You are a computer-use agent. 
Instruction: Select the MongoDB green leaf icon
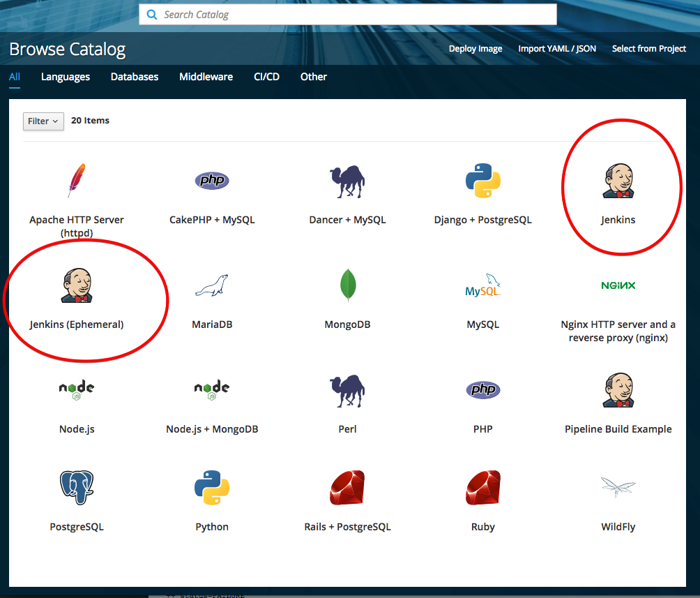pos(348,285)
